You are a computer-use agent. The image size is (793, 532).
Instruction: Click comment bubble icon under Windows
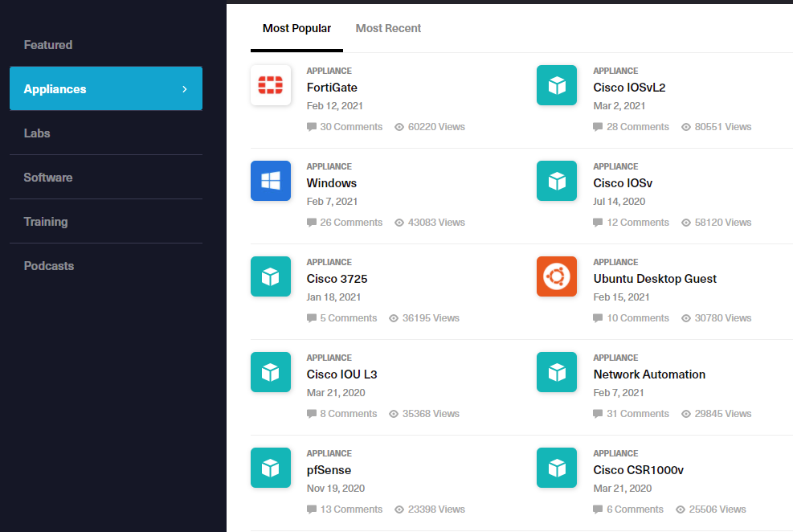pos(312,223)
